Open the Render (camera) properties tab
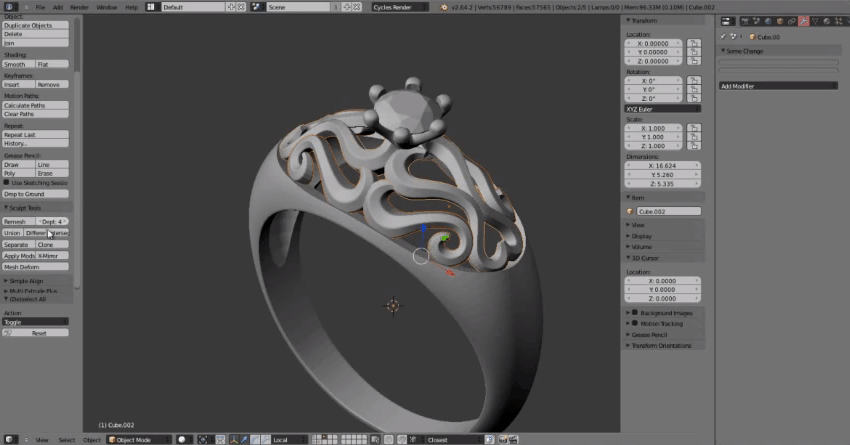This screenshot has height=445, width=850. pyautogui.click(x=744, y=20)
